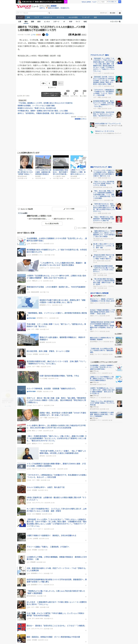Go to previous page with 前へ button
Viewport: 138px width, 644px height.
44,83
